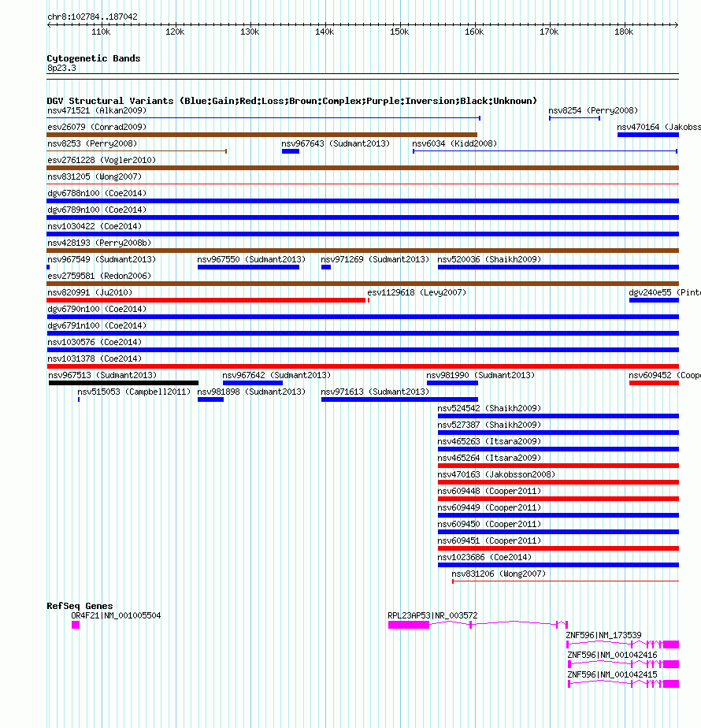Screen dimensions: 701x728
Task: Select nsv527387 (Shaikh2009) label
Action: pos(489,425)
